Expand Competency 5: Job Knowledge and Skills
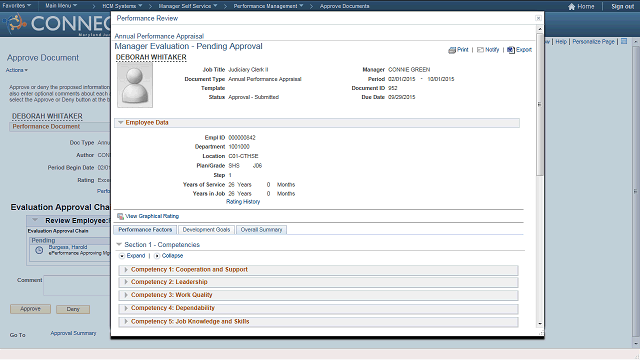 126,322
